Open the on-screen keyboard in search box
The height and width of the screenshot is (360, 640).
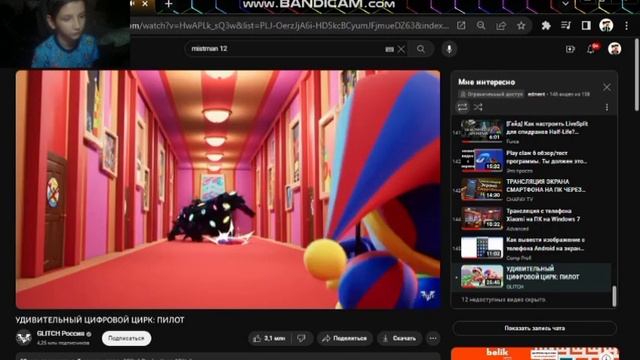[x=389, y=49]
